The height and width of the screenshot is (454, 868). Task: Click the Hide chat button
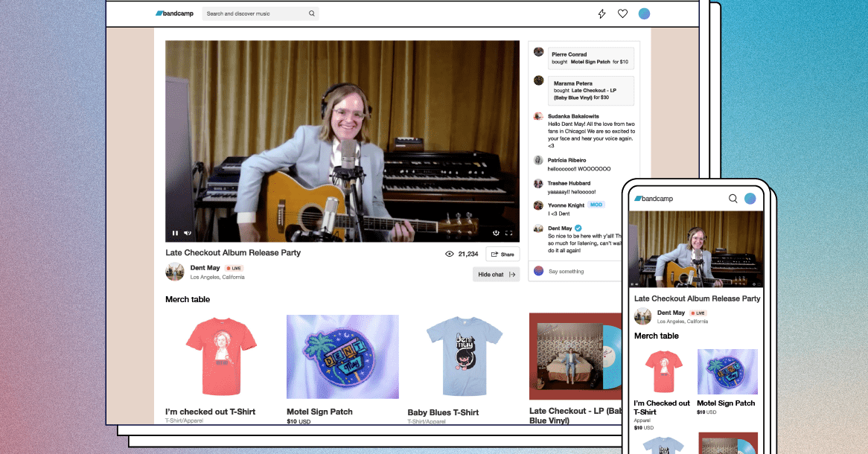coord(496,274)
